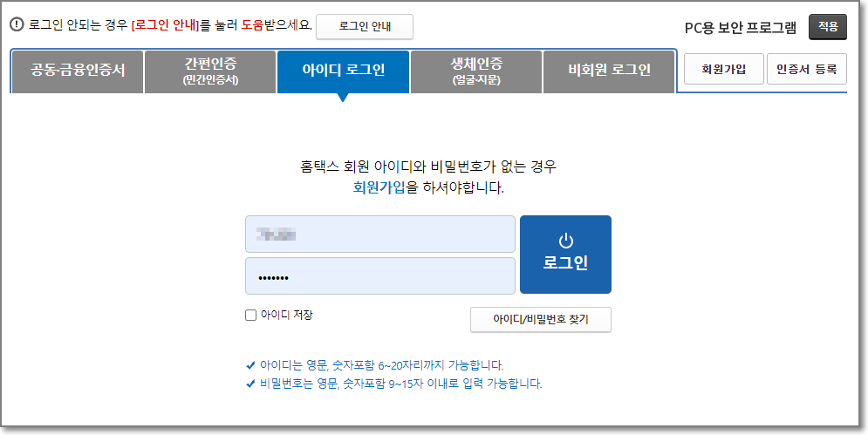Click the 'PC용 보안 프로그램' label
This screenshot has width=868, height=435.
[x=741, y=28]
